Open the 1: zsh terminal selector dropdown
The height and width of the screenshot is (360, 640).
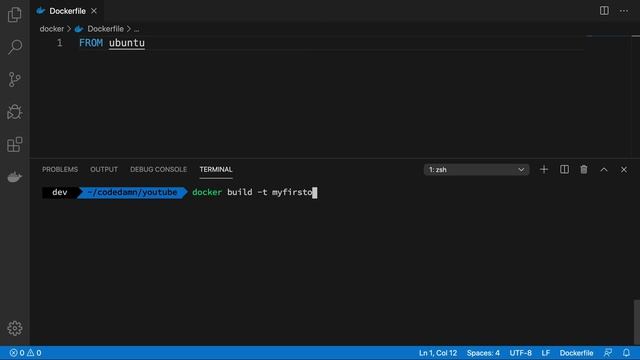click(x=476, y=170)
